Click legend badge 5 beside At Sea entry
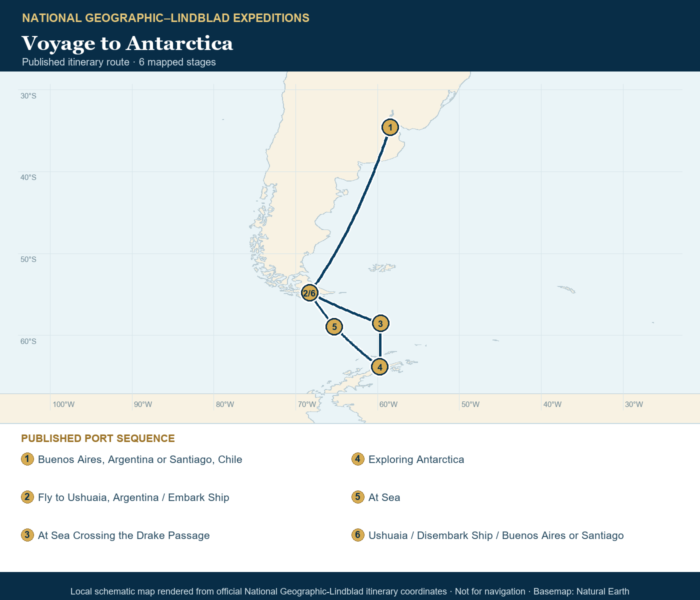Viewport: 700px width, 600px height. coord(358,497)
